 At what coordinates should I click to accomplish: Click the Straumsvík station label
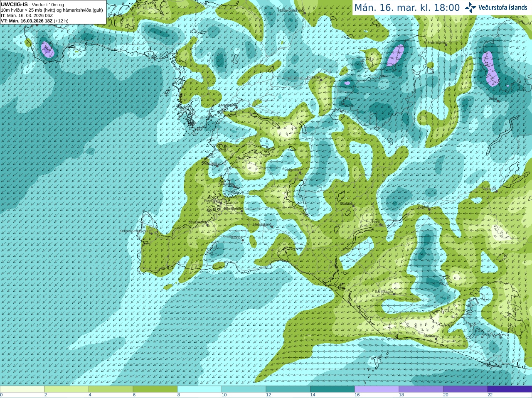point(197,222)
